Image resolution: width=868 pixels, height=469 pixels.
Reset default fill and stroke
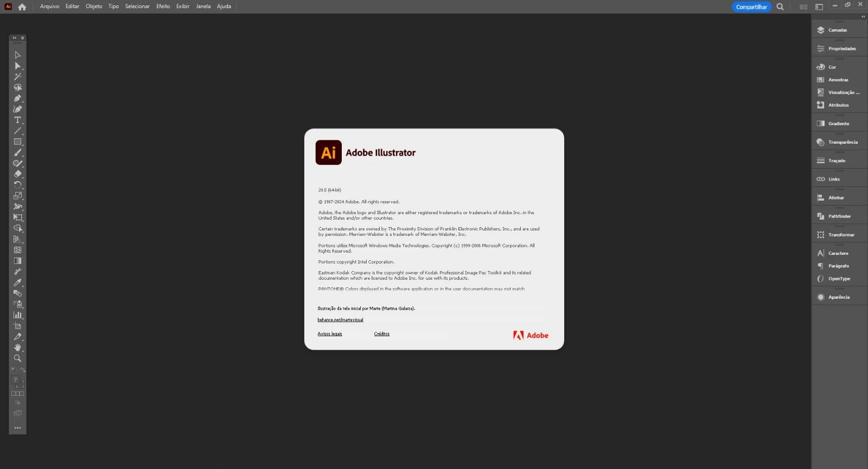pyautogui.click(x=14, y=370)
